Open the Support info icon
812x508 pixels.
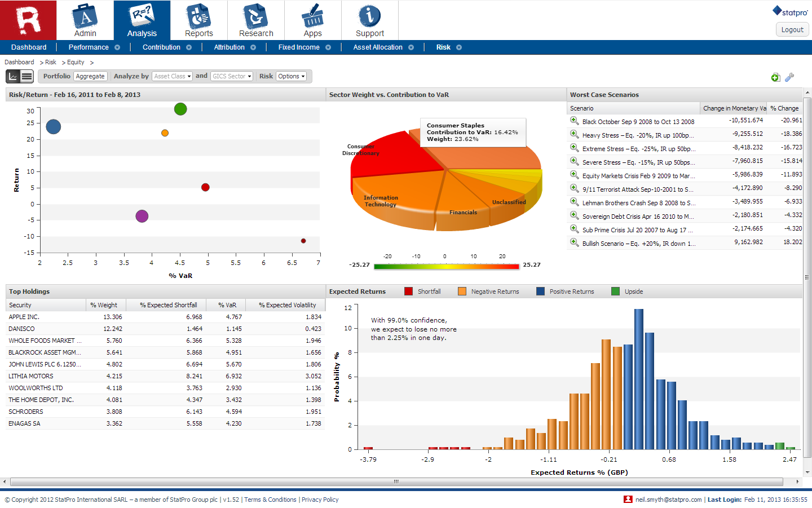pyautogui.click(x=369, y=17)
